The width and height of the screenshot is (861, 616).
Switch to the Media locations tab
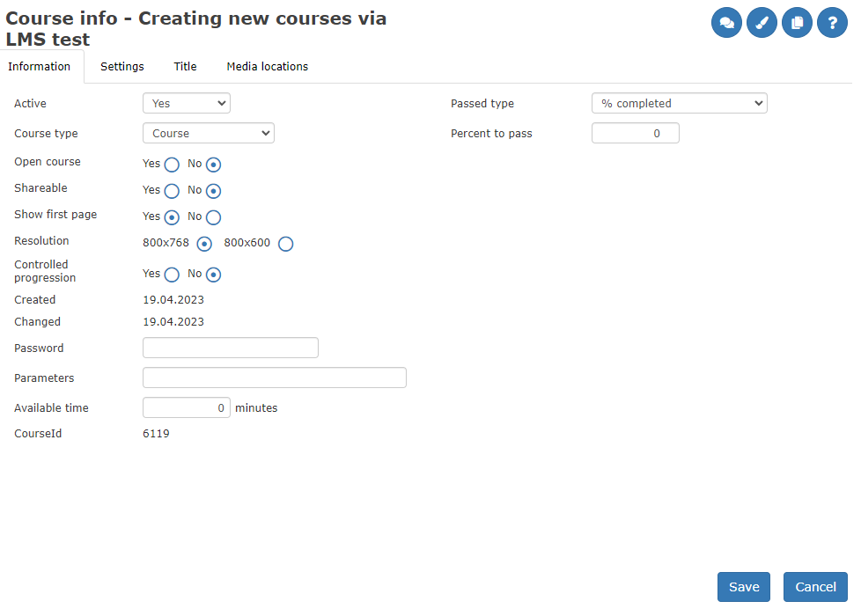click(x=267, y=66)
